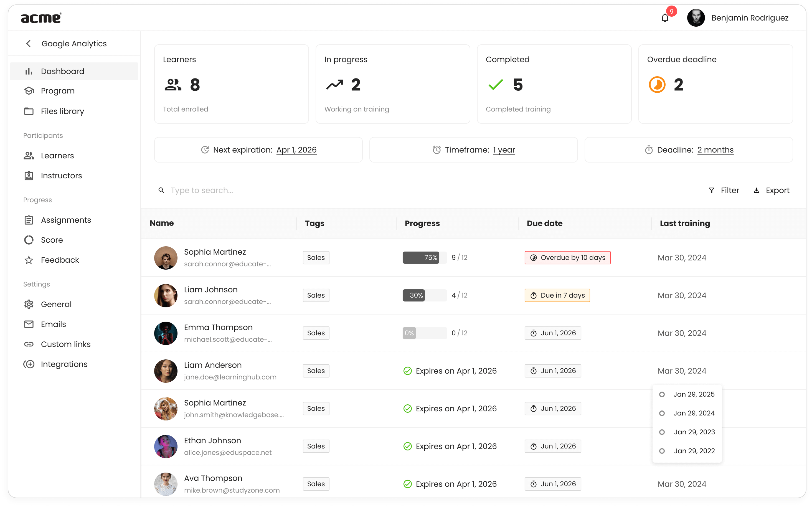This screenshot has width=812, height=507.
Task: Open the Timeframe 1 year selector
Action: pyautogui.click(x=504, y=150)
